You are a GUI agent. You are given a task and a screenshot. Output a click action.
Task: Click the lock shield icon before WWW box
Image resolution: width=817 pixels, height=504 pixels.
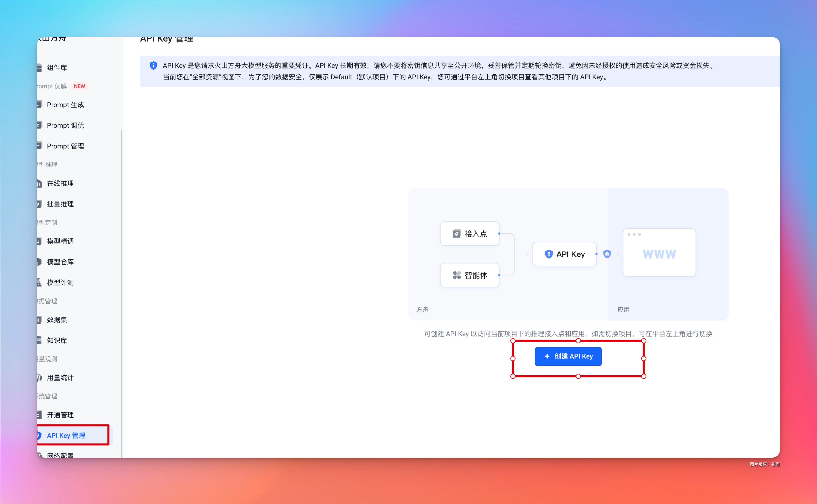tap(607, 254)
